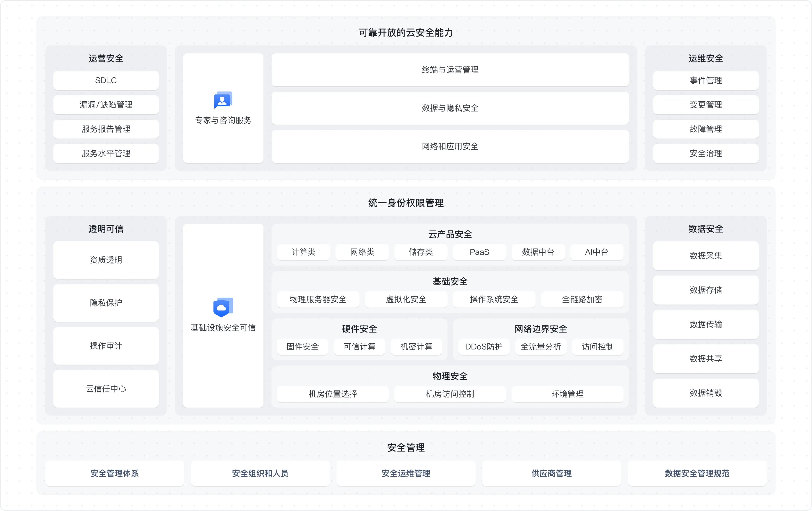
Task: Click the 物理安全 group title
Action: (450, 376)
